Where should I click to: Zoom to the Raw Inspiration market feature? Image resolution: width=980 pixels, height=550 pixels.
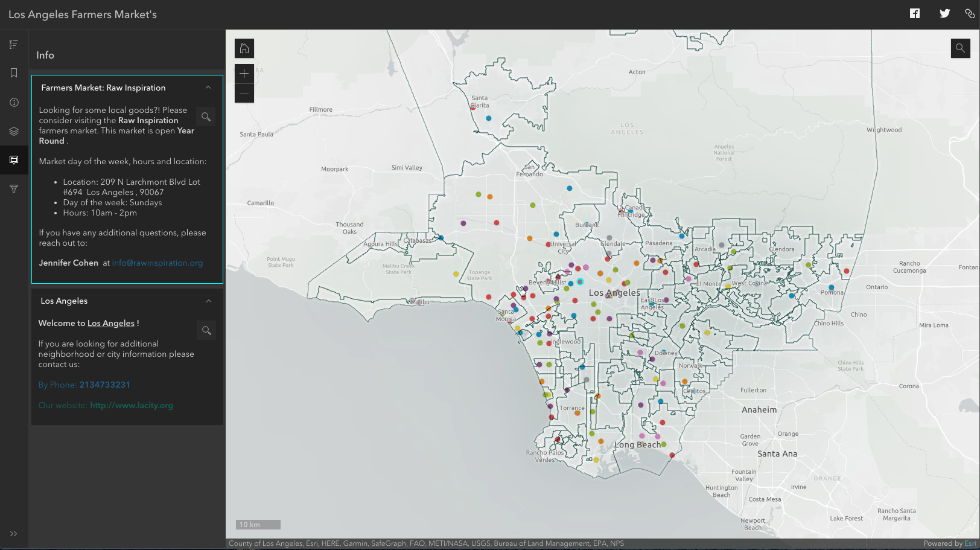tap(206, 117)
